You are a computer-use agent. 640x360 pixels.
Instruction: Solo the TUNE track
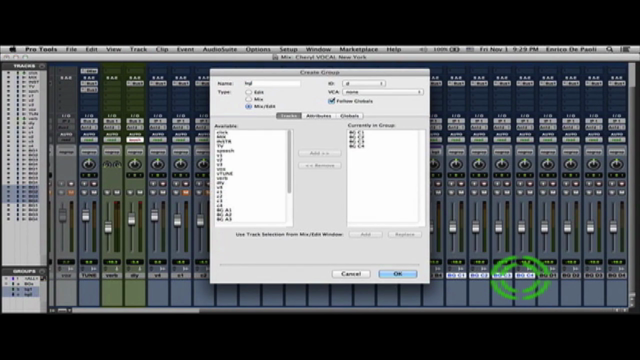(84, 192)
